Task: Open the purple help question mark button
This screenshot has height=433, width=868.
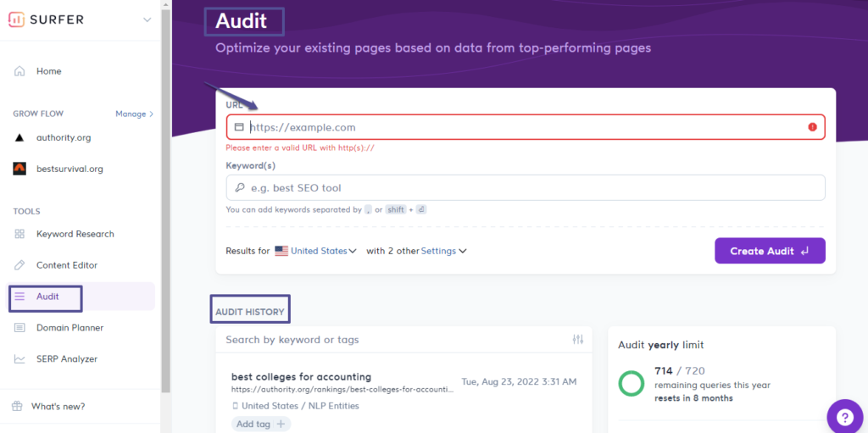Action: tap(847, 416)
